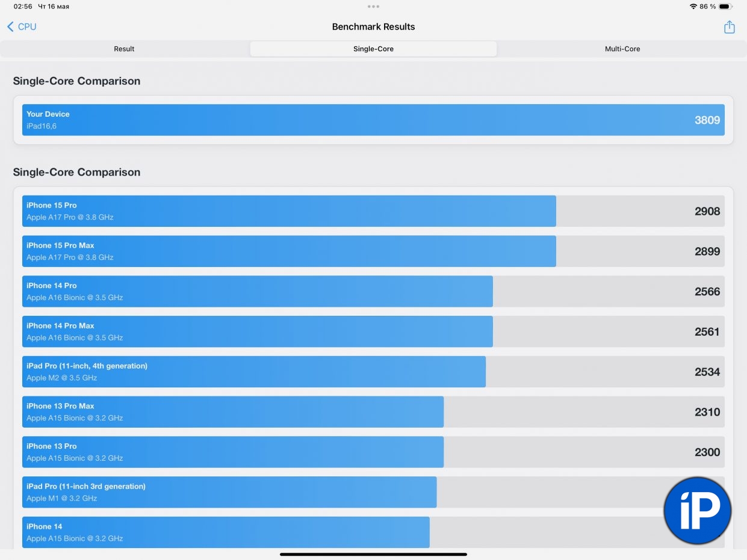The width and height of the screenshot is (747, 560).
Task: Tap the Benchmark Results title
Action: click(373, 26)
